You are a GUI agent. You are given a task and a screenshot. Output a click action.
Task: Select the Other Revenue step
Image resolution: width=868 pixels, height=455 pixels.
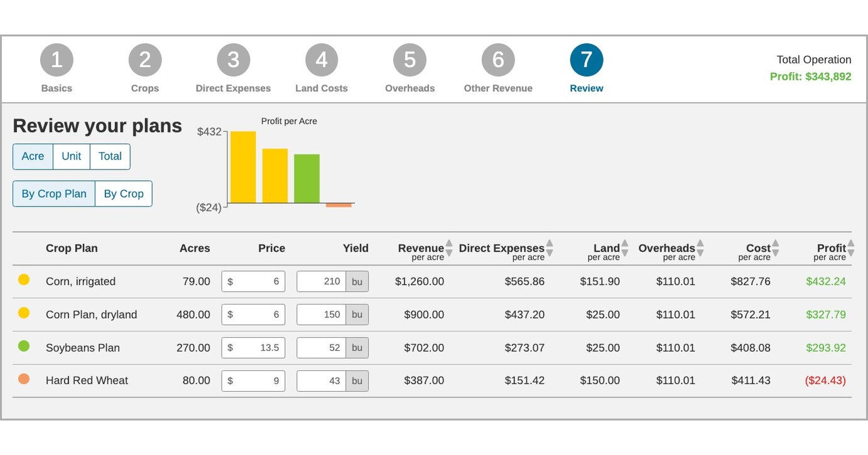click(x=498, y=58)
